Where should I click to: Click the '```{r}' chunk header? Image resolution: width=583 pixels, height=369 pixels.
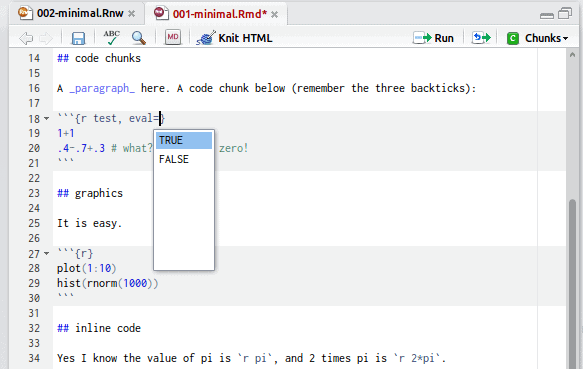75,254
